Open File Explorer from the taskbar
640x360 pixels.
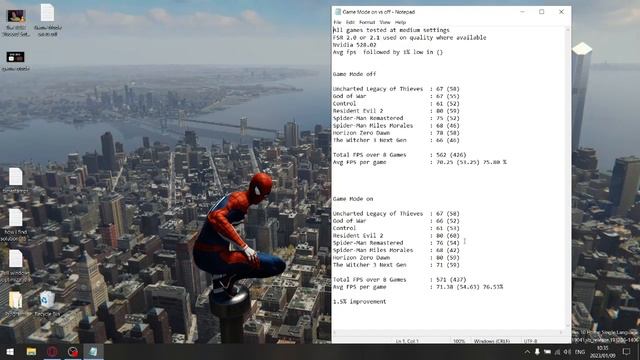pos(31,352)
